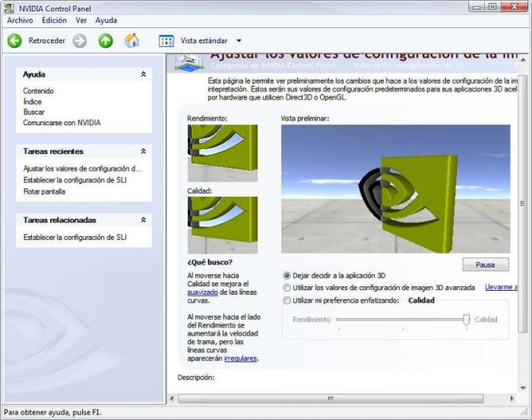Open the Vista estándar dropdown arrow
The image size is (532, 420).
pos(239,41)
